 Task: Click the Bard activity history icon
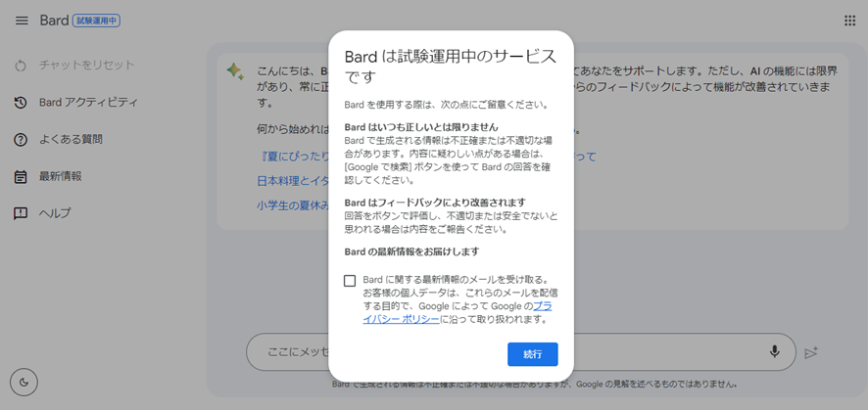click(21, 103)
